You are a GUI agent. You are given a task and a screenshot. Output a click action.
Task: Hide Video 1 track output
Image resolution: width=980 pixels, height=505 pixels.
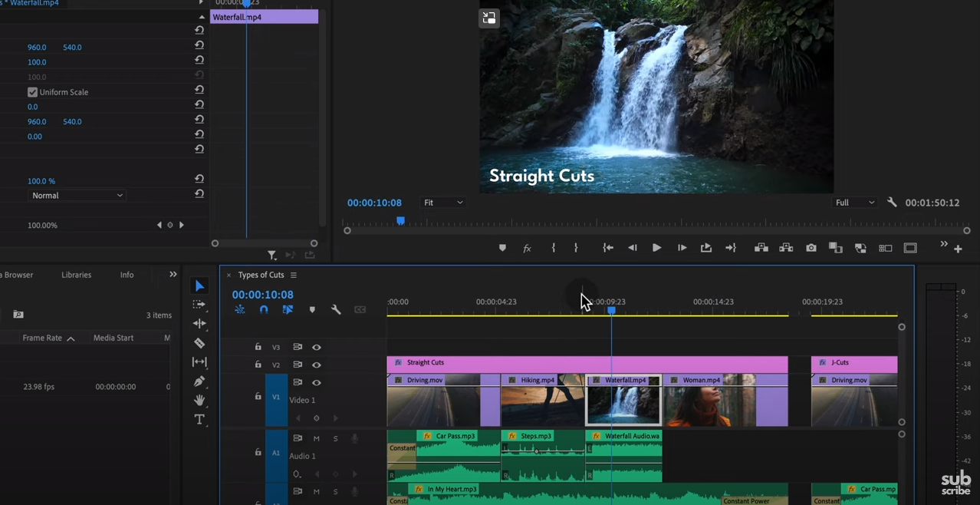coord(316,382)
